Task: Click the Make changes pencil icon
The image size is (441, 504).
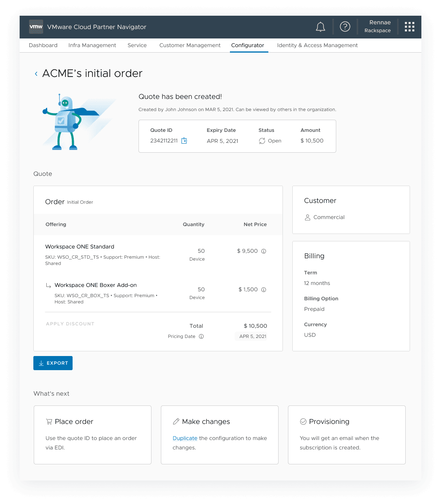Action: point(176,422)
